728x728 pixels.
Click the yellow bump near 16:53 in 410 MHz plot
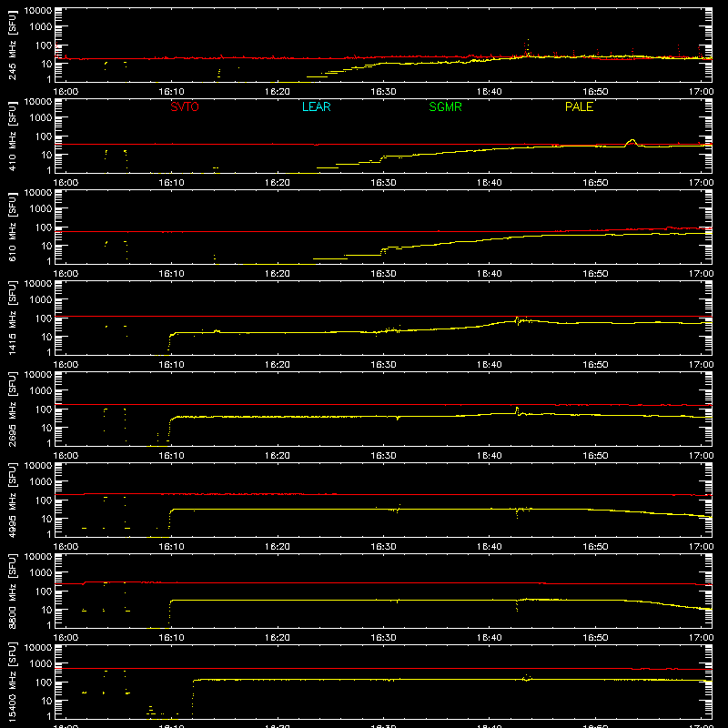[x=632, y=143]
